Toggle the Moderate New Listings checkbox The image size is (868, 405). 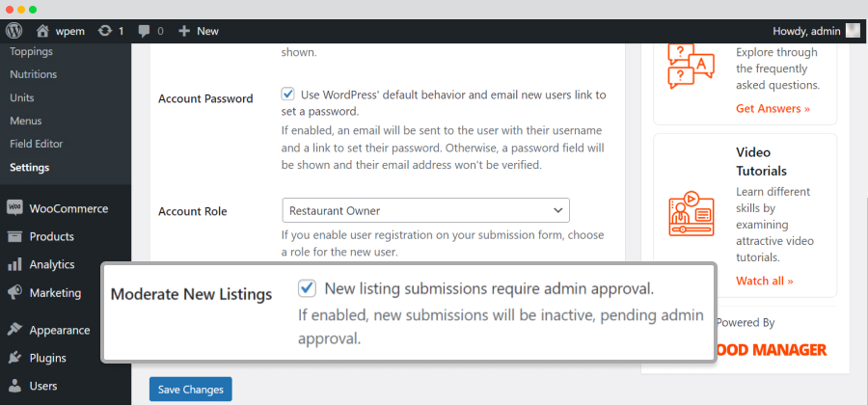point(307,288)
